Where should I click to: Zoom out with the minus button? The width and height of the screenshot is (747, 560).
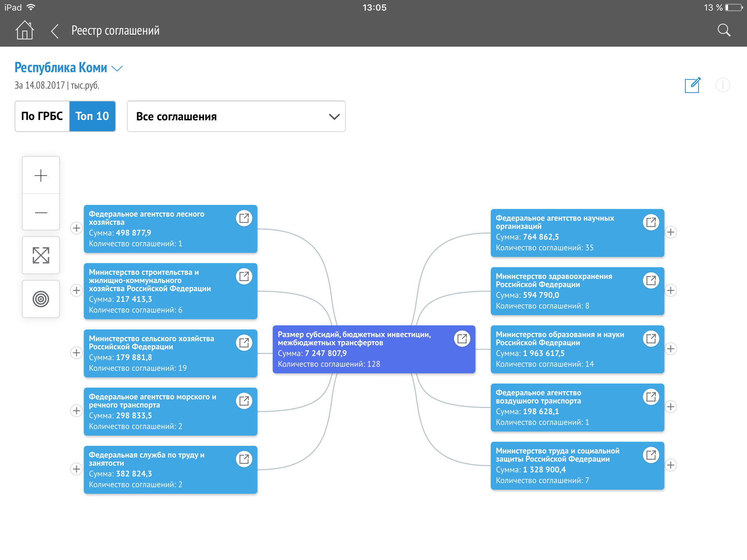pyautogui.click(x=41, y=212)
